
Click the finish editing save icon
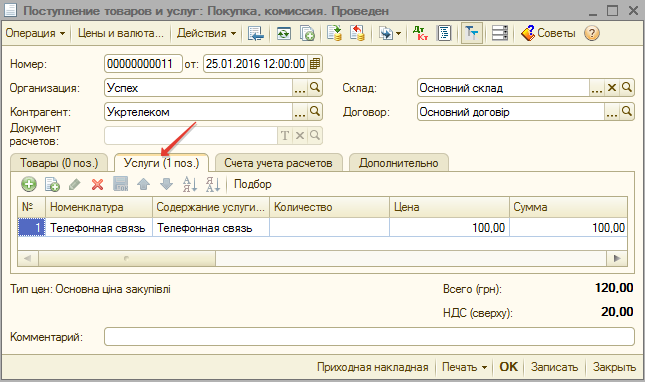pyautogui.click(x=121, y=184)
